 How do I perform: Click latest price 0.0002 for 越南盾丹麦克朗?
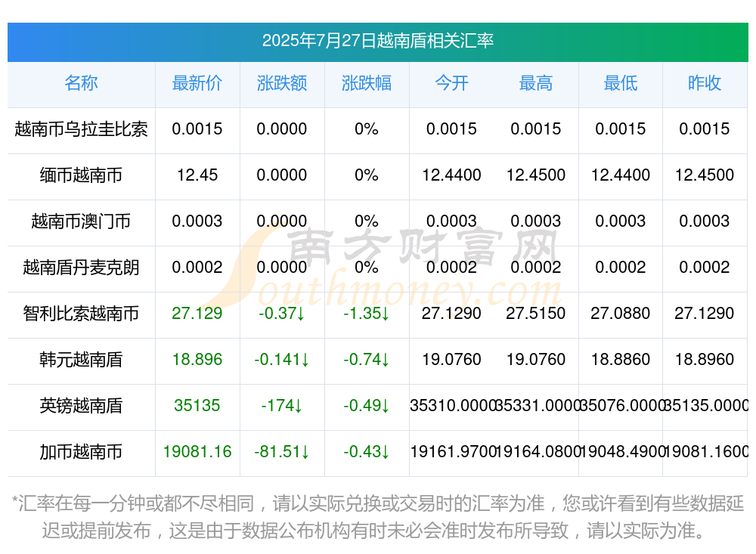coord(197,267)
